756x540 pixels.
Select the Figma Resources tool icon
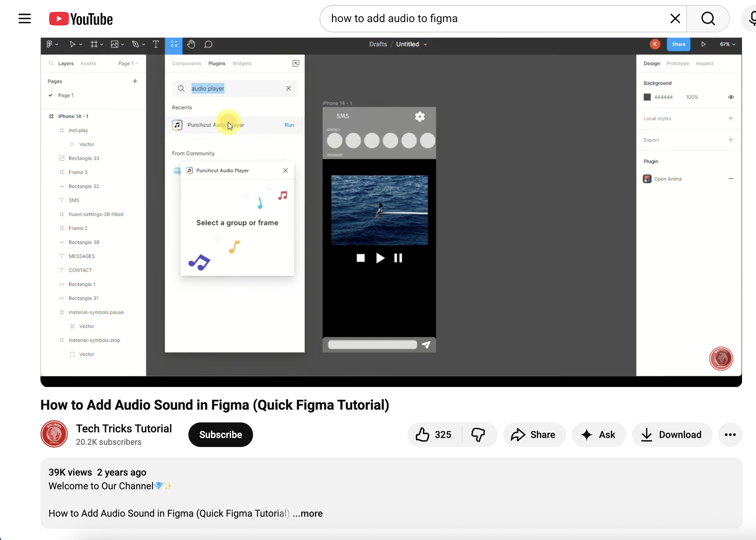tap(174, 44)
